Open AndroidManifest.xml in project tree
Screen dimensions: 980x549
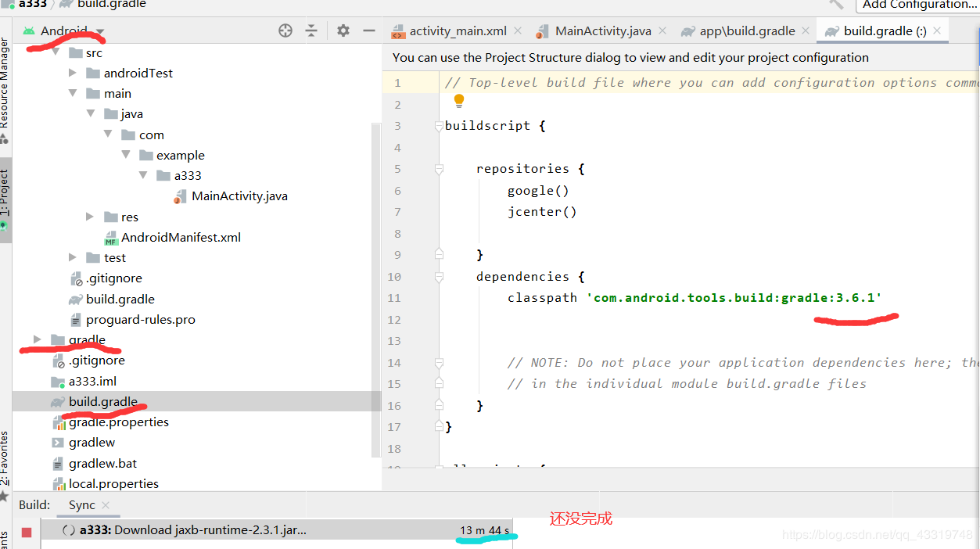(181, 237)
